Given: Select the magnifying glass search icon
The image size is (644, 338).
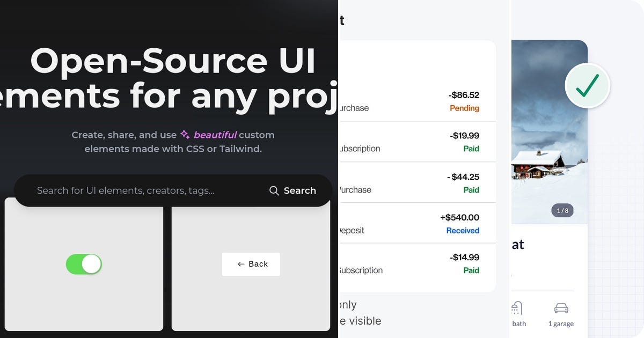Looking at the screenshot, I should pyautogui.click(x=274, y=190).
